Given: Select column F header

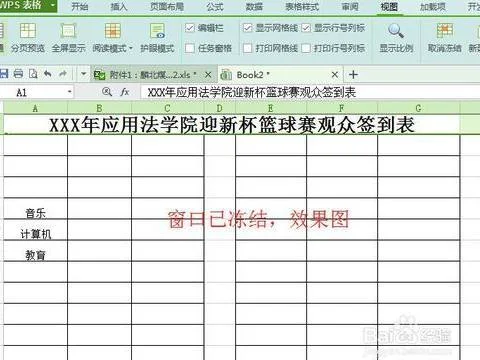Looking at the screenshot, I should [342, 108].
